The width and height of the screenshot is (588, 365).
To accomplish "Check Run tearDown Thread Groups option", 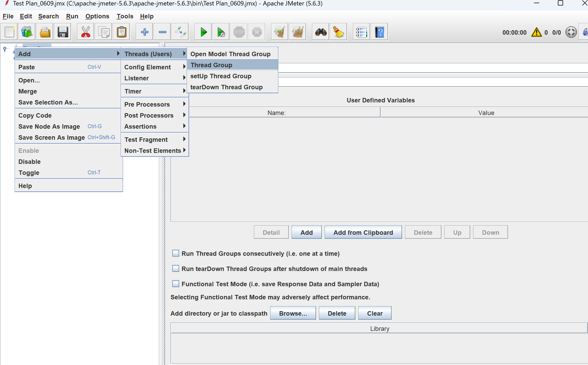I will click(x=176, y=269).
